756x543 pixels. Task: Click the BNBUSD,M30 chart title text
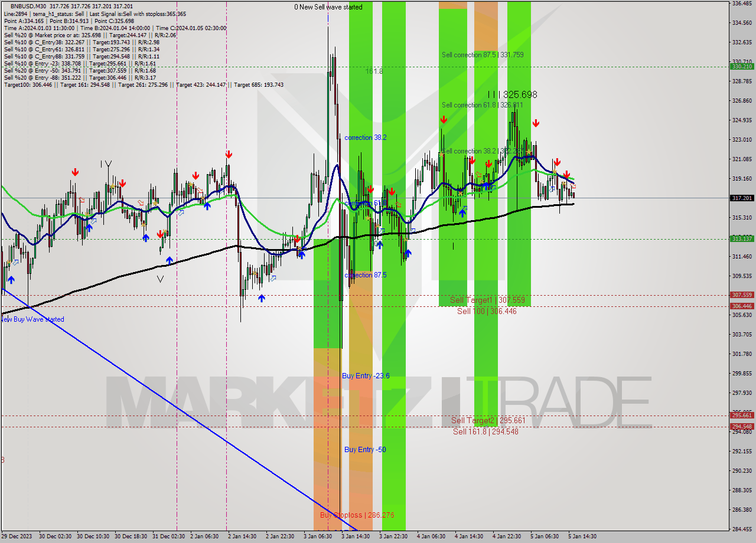pyautogui.click(x=28, y=6)
